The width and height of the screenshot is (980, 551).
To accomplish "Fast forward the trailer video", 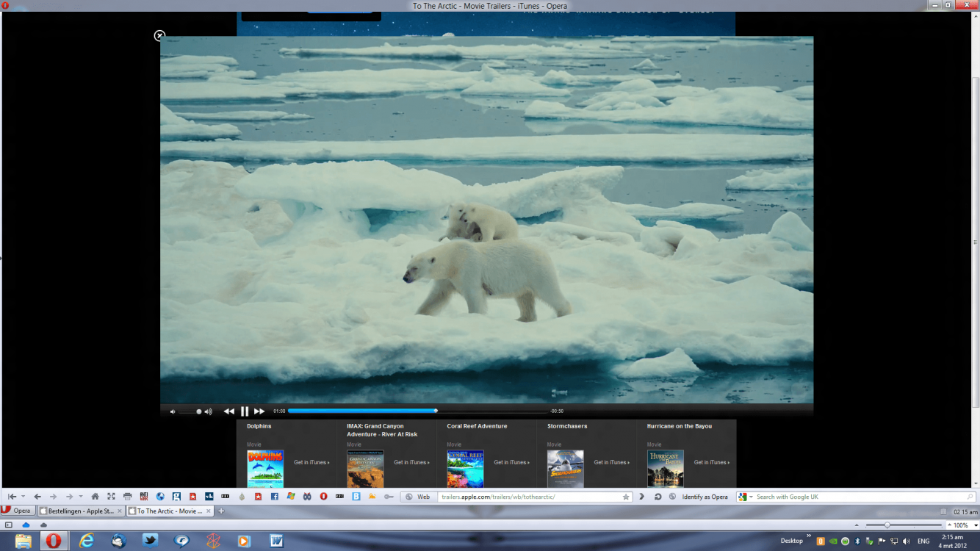I will tap(259, 411).
